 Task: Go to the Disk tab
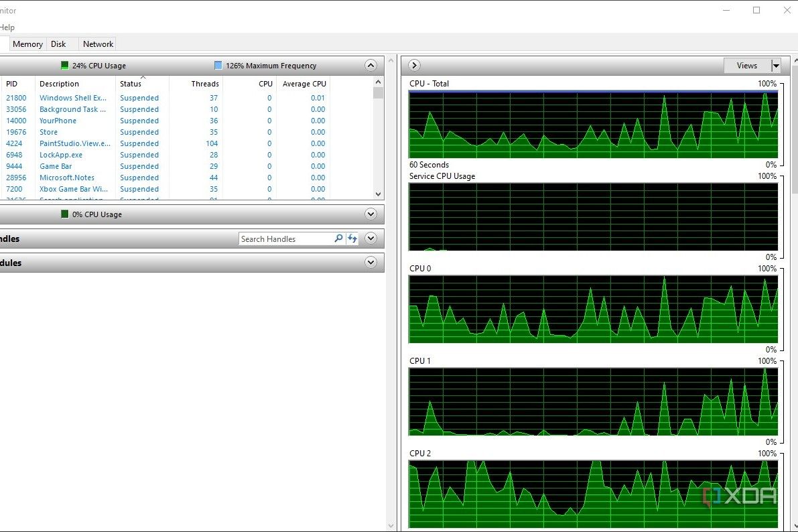pos(58,44)
